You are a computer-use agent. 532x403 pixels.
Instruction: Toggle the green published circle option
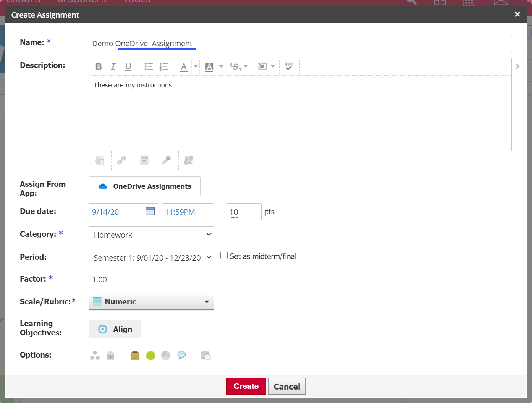[x=150, y=356]
